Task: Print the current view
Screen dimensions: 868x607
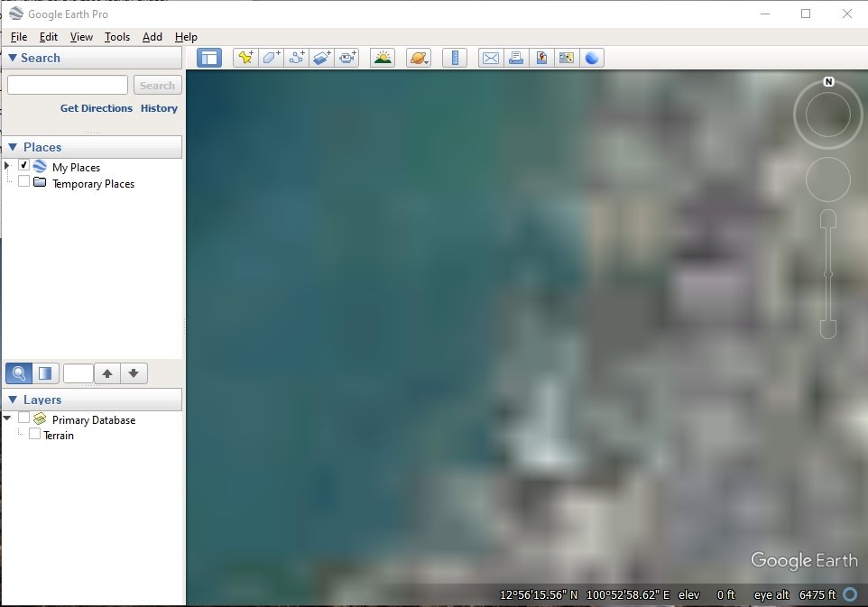Action: tap(516, 58)
